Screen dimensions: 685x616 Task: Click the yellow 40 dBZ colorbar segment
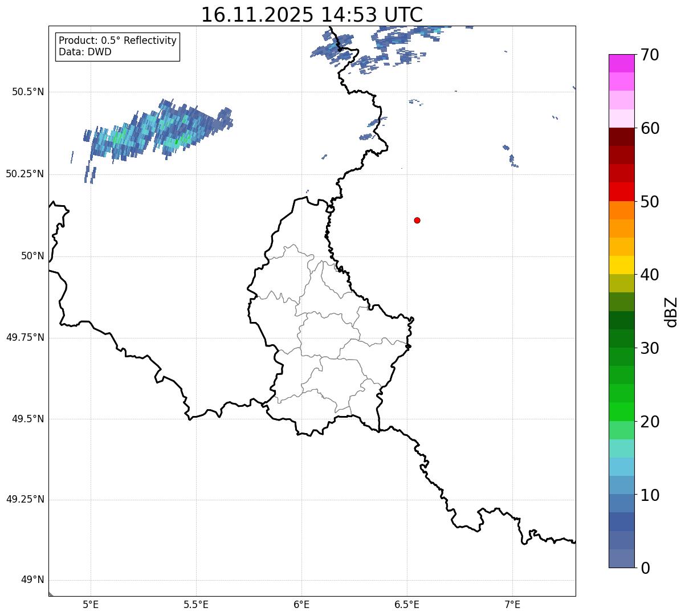(x=622, y=265)
